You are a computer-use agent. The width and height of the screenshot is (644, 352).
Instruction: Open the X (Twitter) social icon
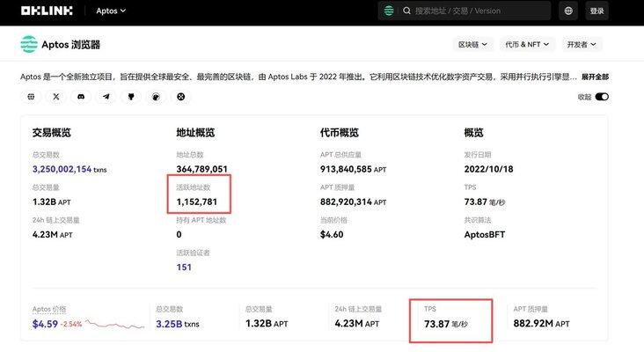(x=56, y=97)
